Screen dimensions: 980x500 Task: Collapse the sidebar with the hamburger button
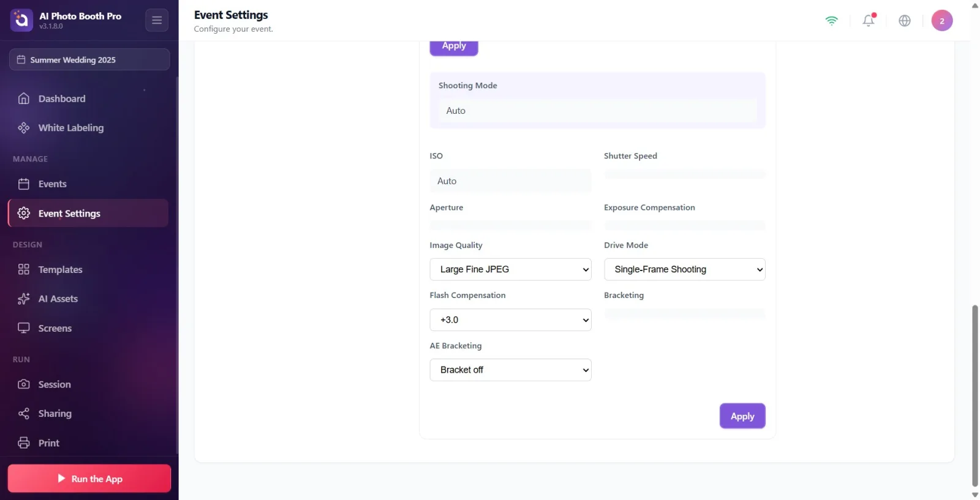pos(157,20)
